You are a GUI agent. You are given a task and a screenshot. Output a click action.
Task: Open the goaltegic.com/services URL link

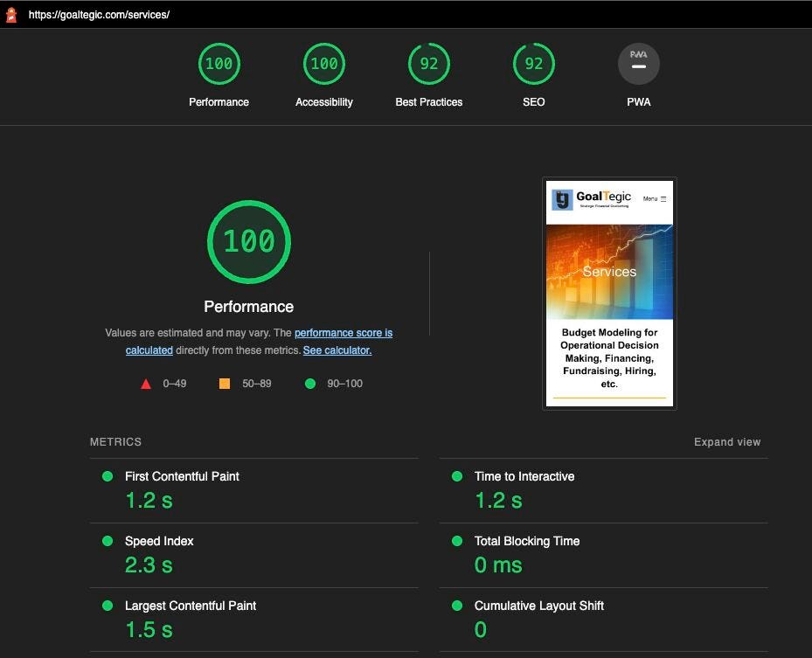pos(99,15)
